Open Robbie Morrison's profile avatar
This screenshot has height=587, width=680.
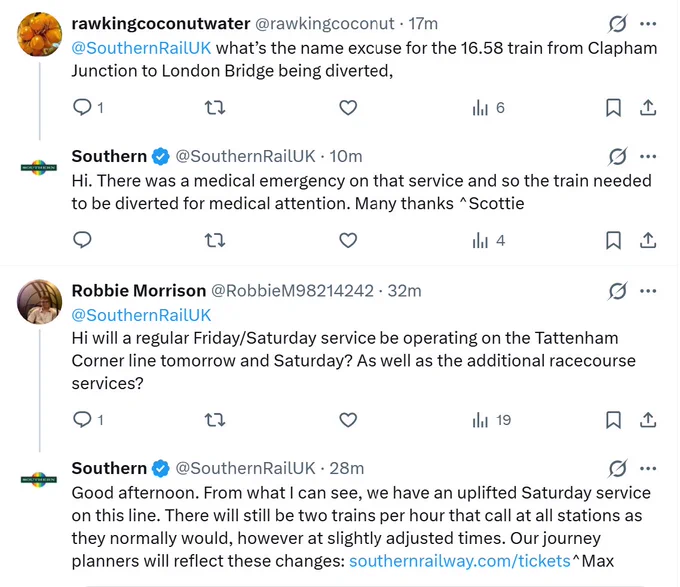click(x=39, y=302)
